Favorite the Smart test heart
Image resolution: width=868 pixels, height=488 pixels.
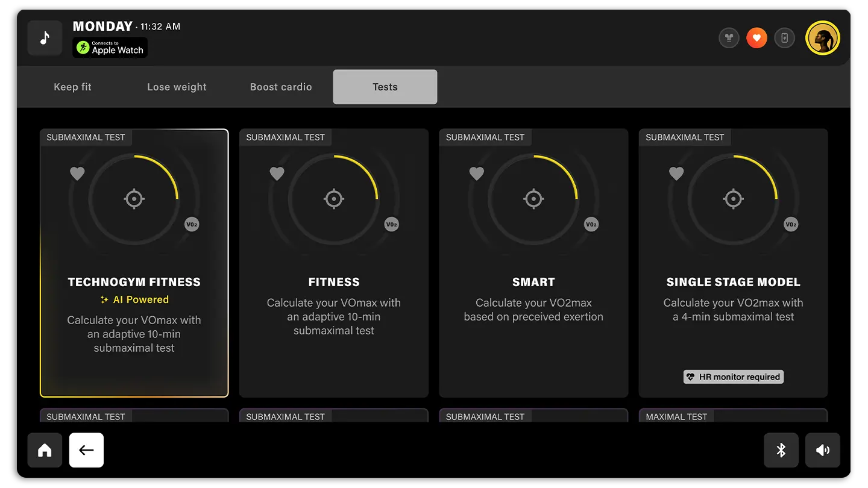click(x=477, y=174)
